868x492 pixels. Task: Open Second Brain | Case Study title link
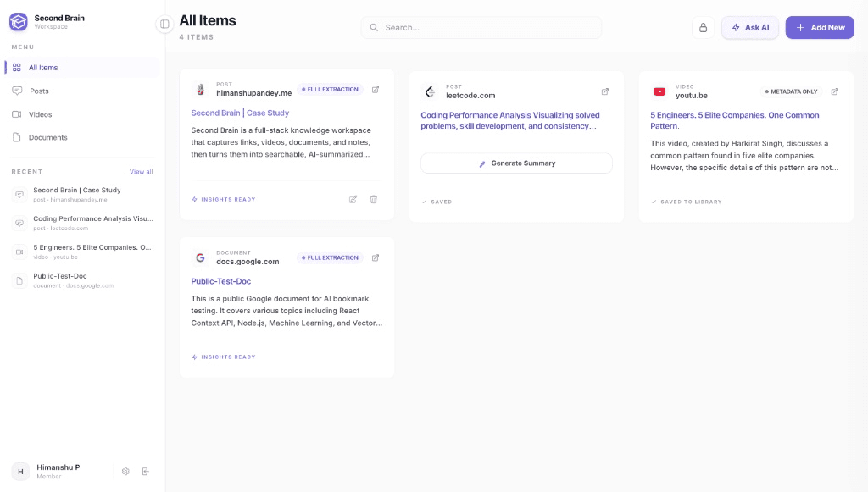240,113
